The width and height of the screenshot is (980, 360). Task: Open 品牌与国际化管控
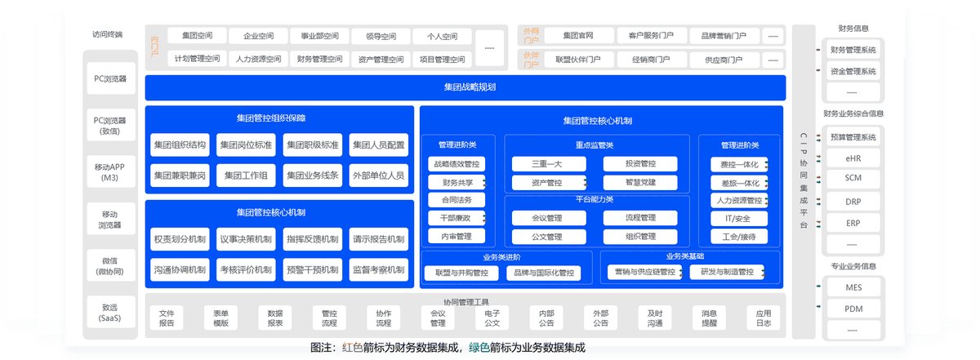[543, 272]
